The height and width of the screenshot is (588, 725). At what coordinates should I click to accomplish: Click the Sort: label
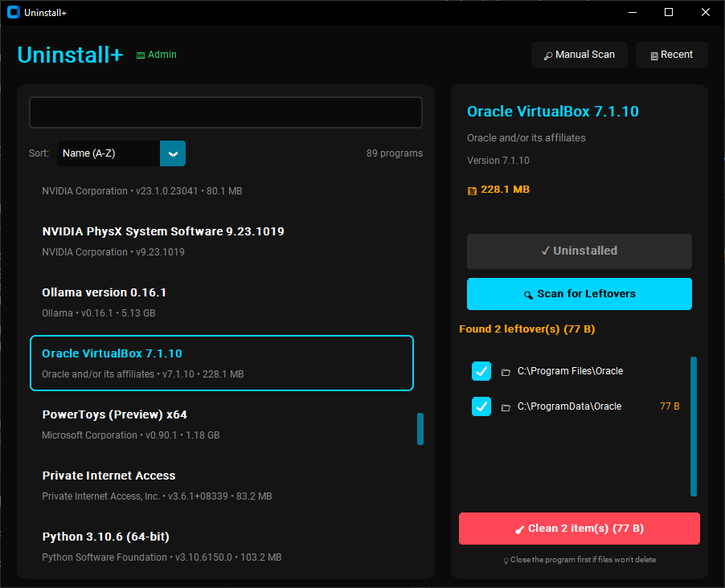[x=39, y=153]
